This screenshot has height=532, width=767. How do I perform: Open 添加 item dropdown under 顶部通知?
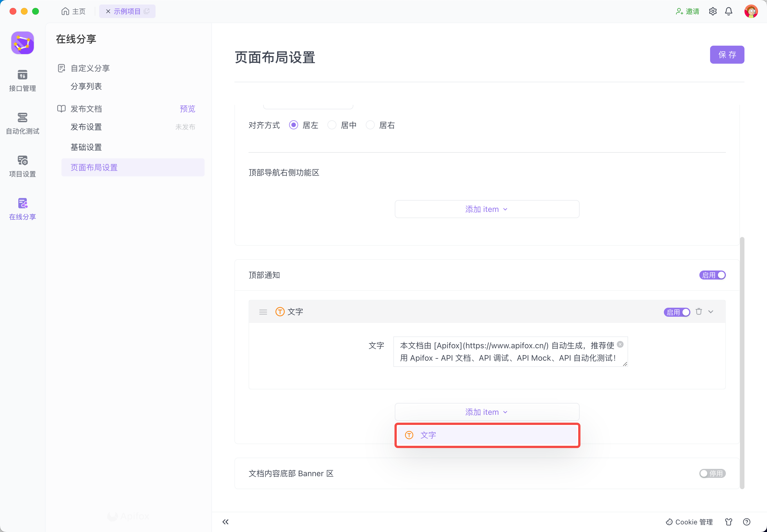[x=487, y=412]
